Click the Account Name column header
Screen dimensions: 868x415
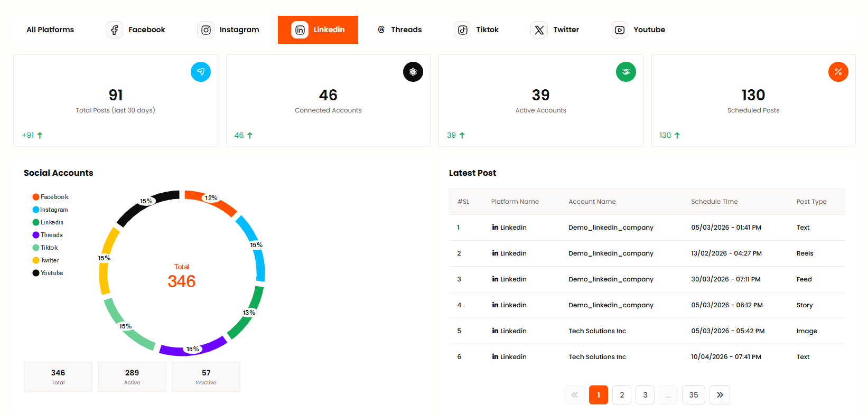[x=592, y=202]
